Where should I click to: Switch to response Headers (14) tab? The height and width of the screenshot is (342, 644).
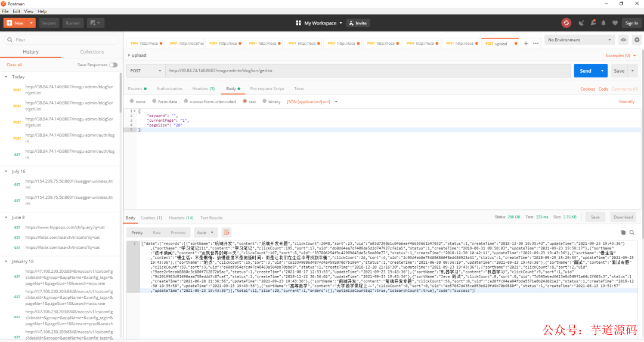(181, 218)
